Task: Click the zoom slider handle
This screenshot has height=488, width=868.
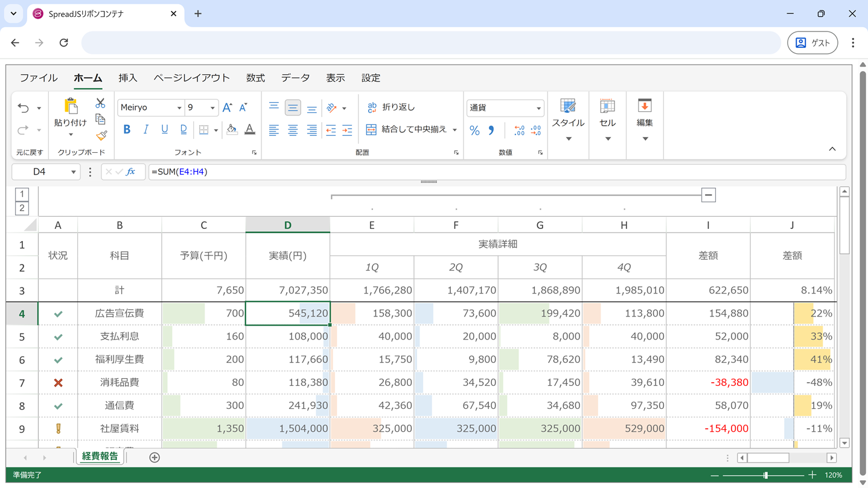Action: [x=765, y=475]
